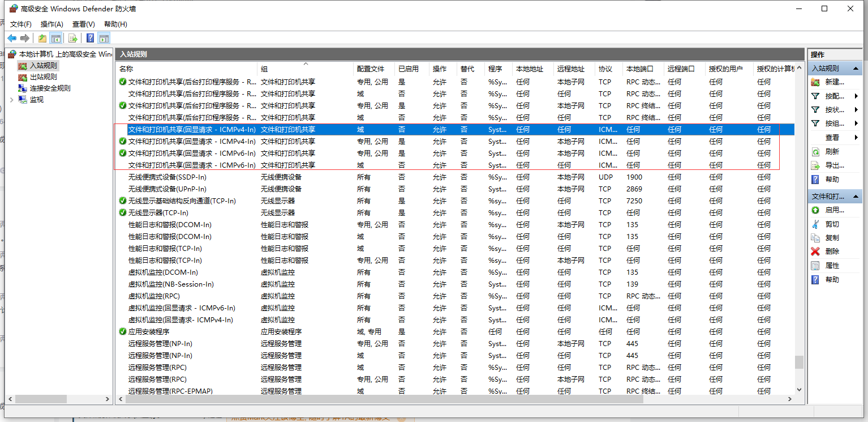Click the rules list horizontal scroll-right arrow
The height and width of the screenshot is (422, 868).
coord(790,399)
